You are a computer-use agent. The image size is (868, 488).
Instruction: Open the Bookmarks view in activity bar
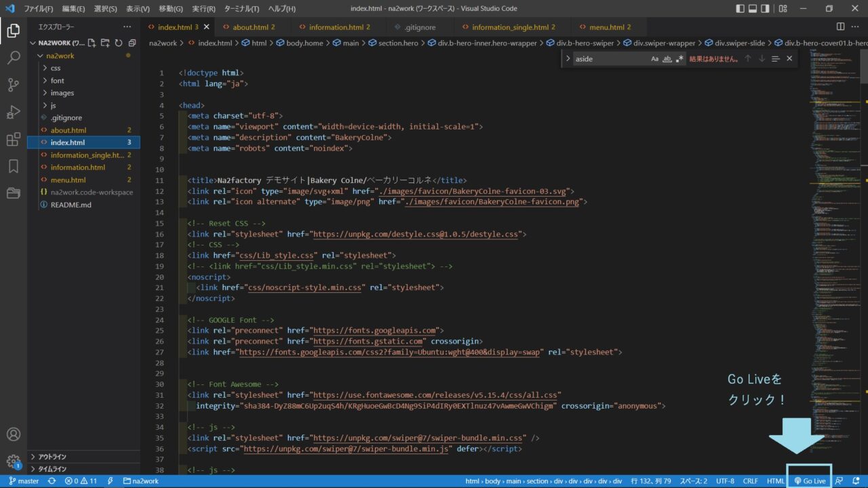pos(13,166)
